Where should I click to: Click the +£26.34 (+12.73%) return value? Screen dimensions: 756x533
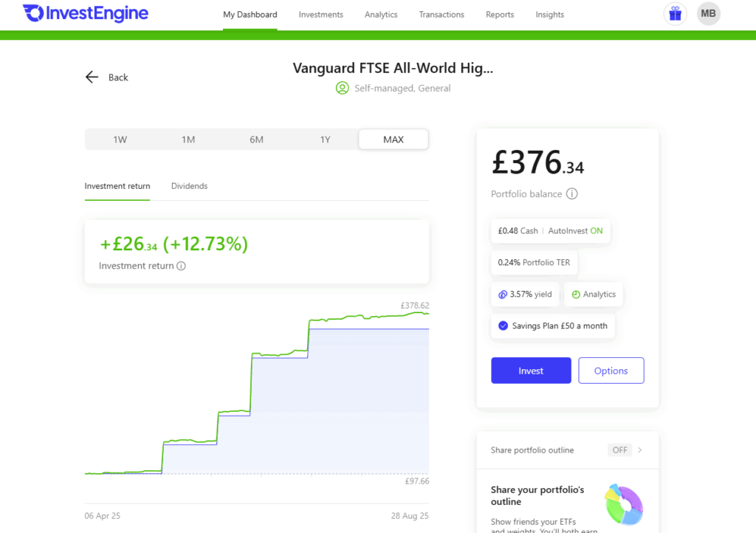(173, 244)
